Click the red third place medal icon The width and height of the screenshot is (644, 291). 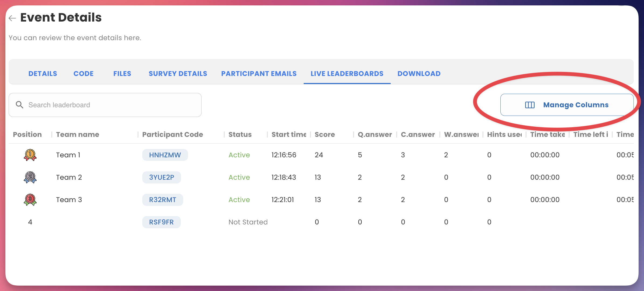click(x=30, y=200)
